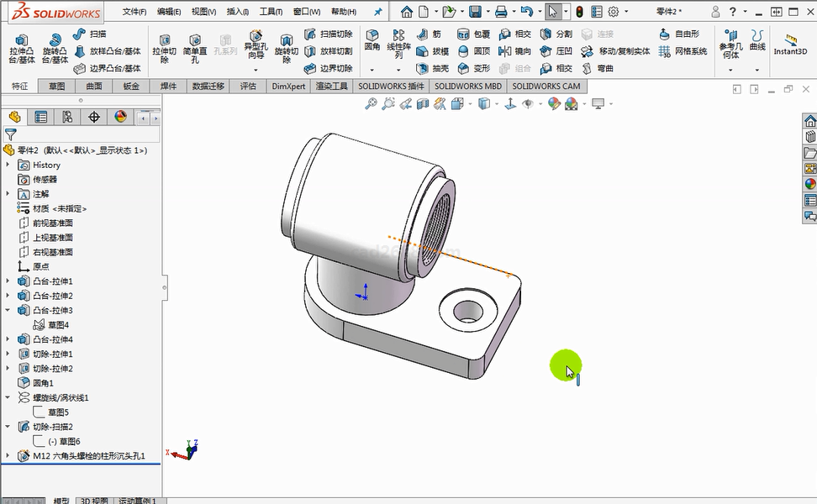Open the Edit Appearance color wheel
The width and height of the screenshot is (817, 504).
coord(553,104)
